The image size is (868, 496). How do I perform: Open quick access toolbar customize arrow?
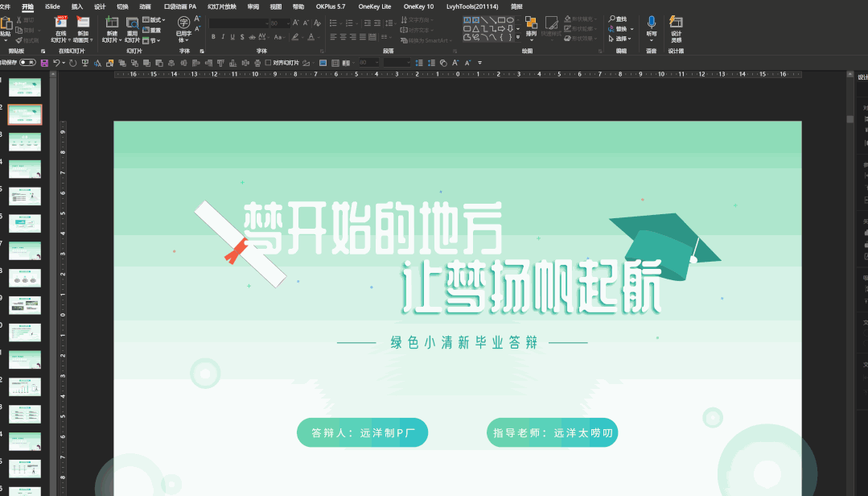[x=480, y=63]
